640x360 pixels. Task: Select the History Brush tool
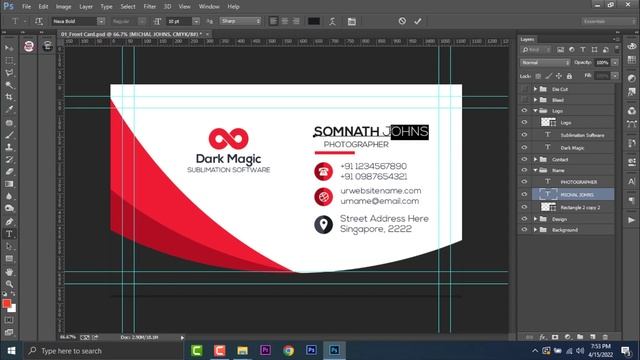tap(9, 159)
